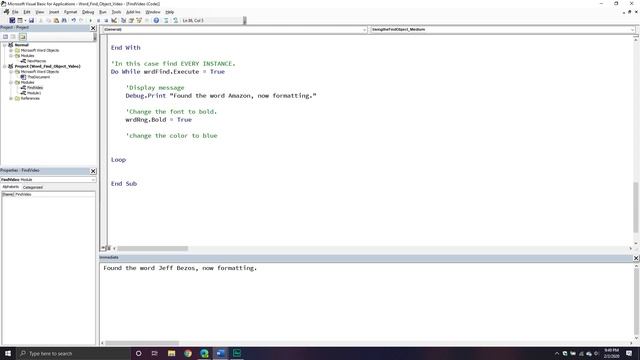The height and width of the screenshot is (360, 640).
Task: Open the View menu
Action: click(40, 12)
